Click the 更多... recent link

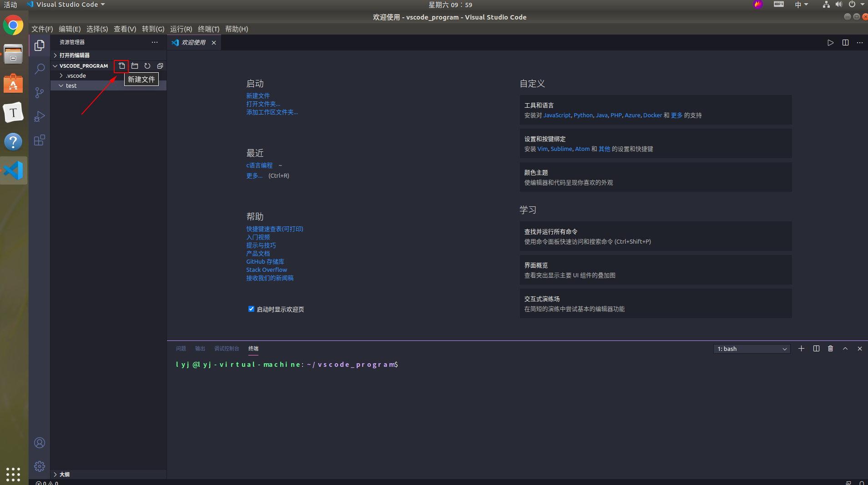coord(254,176)
